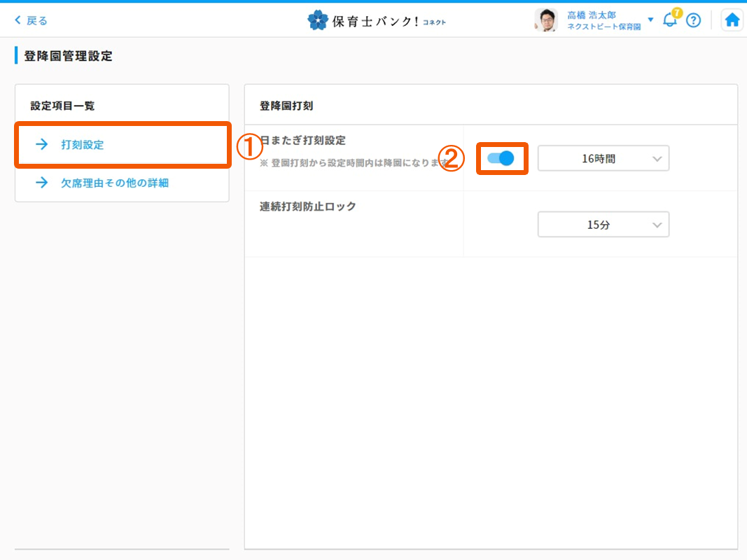747x560 pixels.
Task: Click the ネクストビート保育園 facility name
Action: 603,27
